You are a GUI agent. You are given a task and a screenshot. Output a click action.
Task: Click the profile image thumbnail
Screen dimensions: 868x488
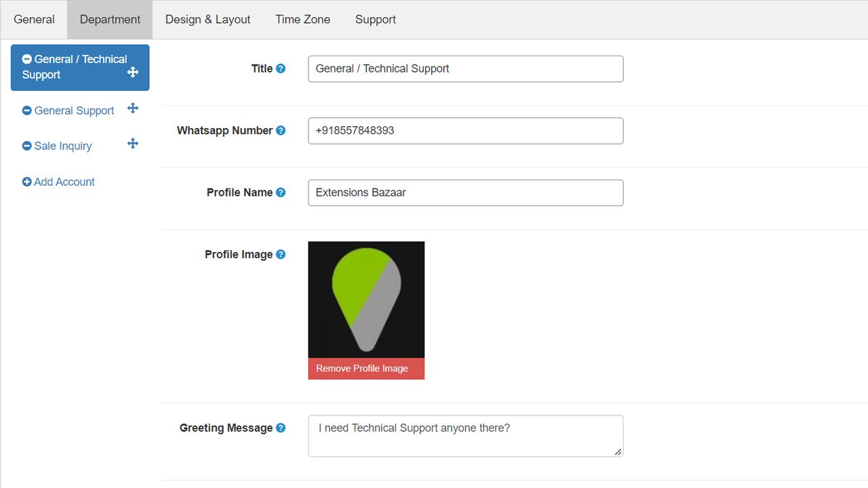366,300
